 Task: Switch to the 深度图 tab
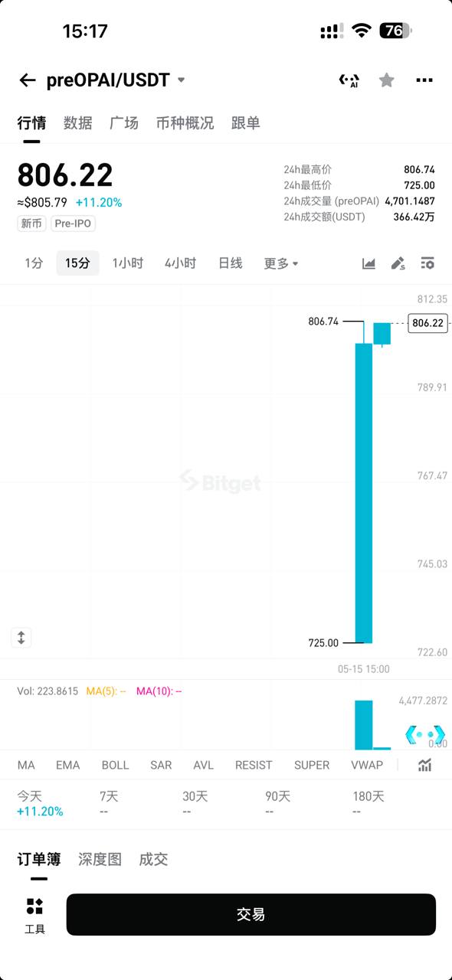pos(100,860)
